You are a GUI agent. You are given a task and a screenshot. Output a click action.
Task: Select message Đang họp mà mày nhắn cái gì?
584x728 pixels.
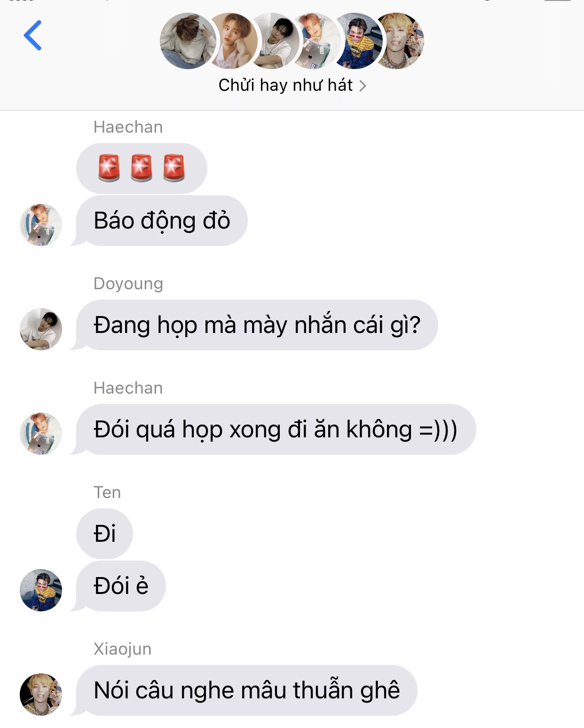tap(256, 325)
